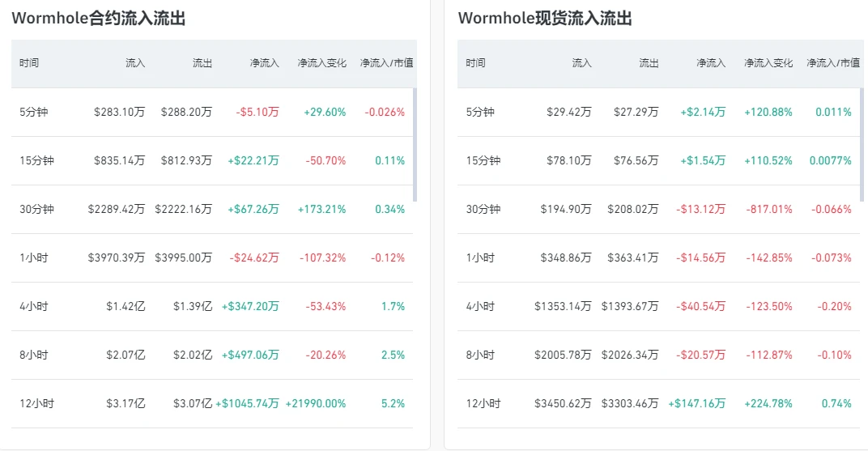Click the -817.01% change value
Image resolution: width=868 pixels, height=451 pixels.
pos(769,210)
